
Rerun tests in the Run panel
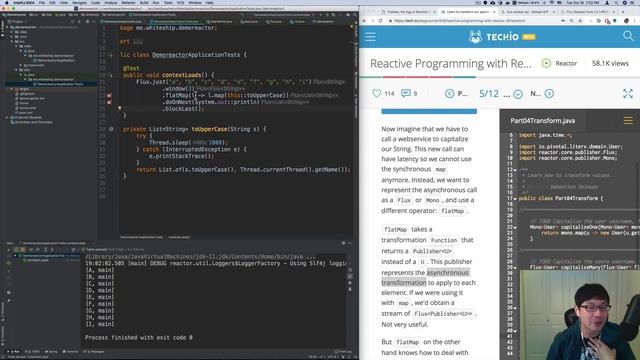[9, 249]
